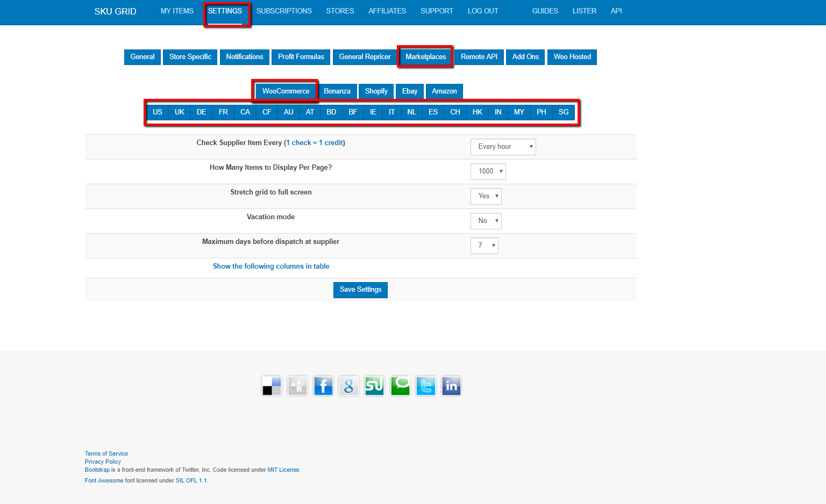
Task: Open the Privacy Policy link
Action: point(103,462)
